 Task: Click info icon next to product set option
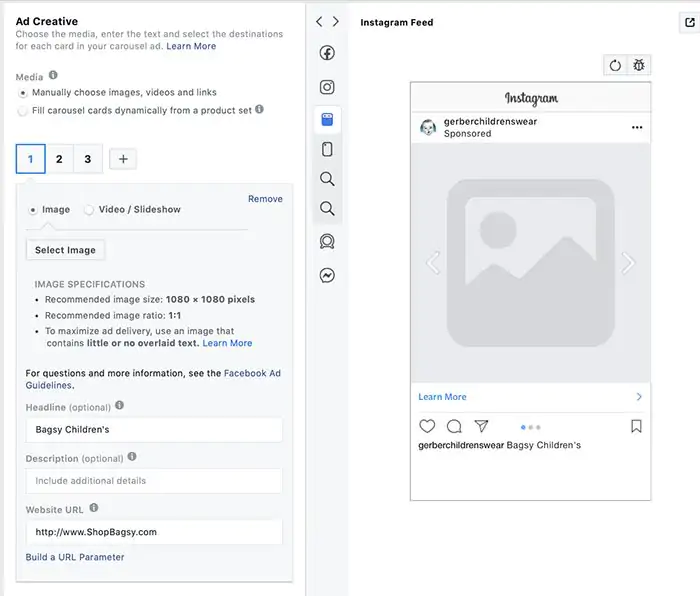tap(259, 109)
